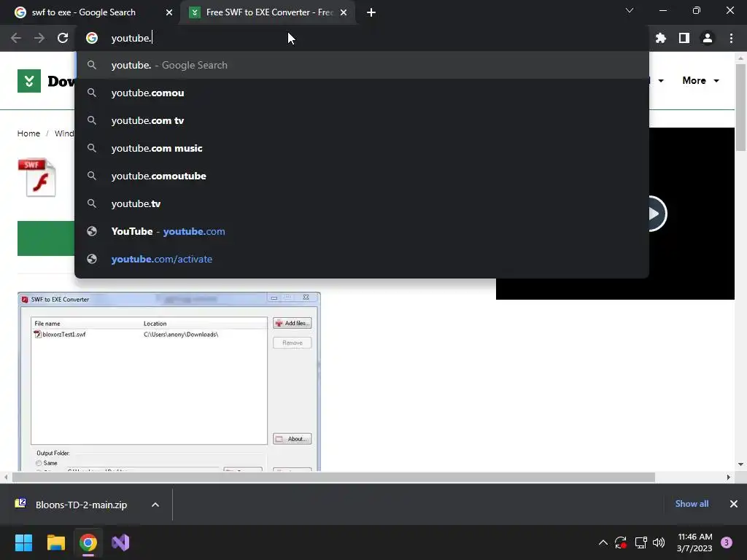Select the Same output folder radio button

pyautogui.click(x=39, y=463)
